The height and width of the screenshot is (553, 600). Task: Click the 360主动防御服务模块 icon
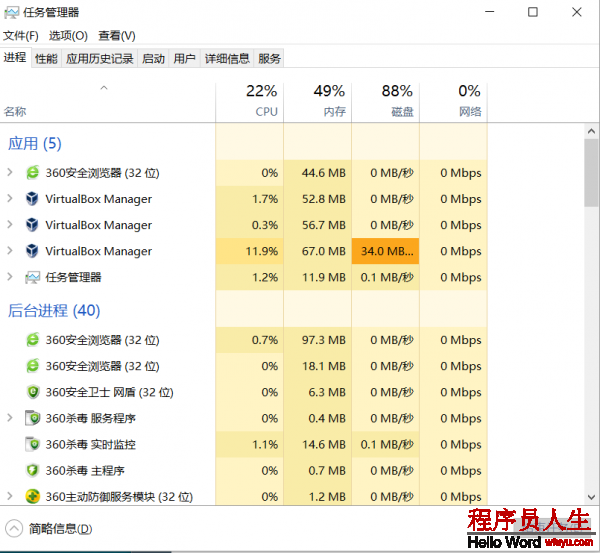(33, 496)
